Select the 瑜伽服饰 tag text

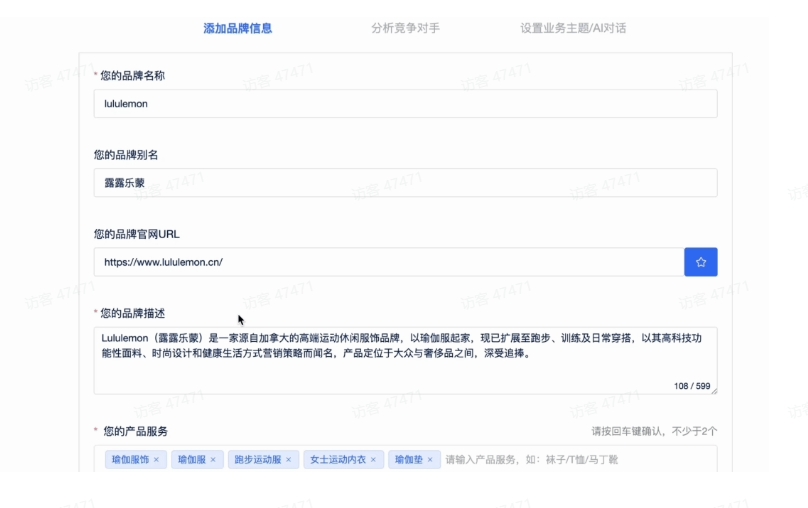[130, 460]
